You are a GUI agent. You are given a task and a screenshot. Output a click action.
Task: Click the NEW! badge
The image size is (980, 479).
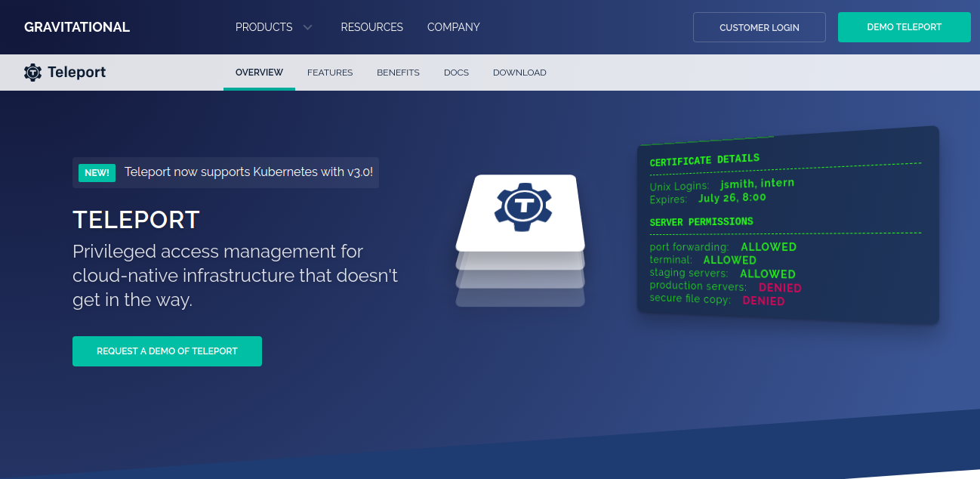(x=97, y=172)
